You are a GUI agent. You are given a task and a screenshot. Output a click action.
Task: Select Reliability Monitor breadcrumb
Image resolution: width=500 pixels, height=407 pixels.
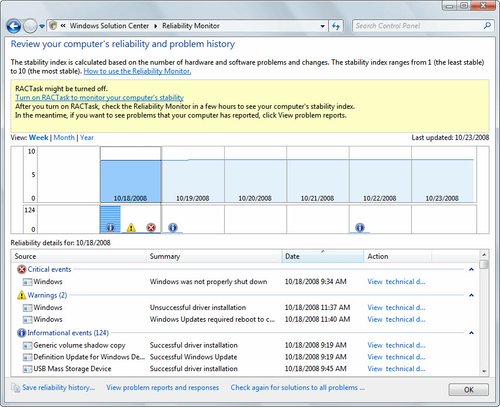pos(191,26)
